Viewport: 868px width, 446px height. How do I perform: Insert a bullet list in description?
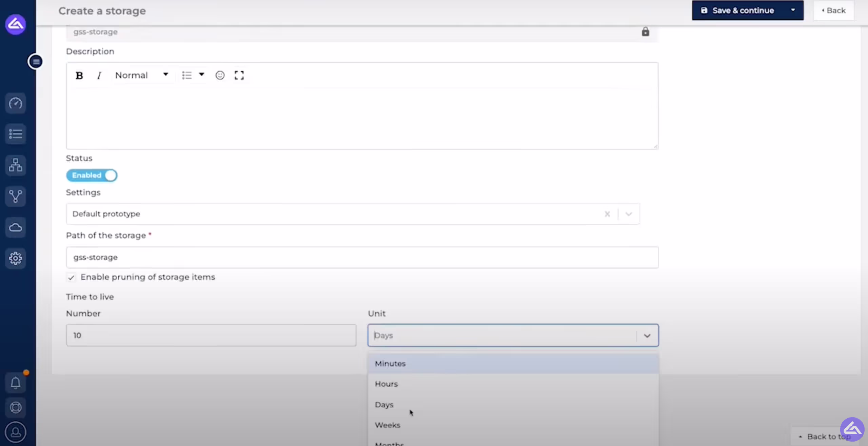click(x=187, y=75)
